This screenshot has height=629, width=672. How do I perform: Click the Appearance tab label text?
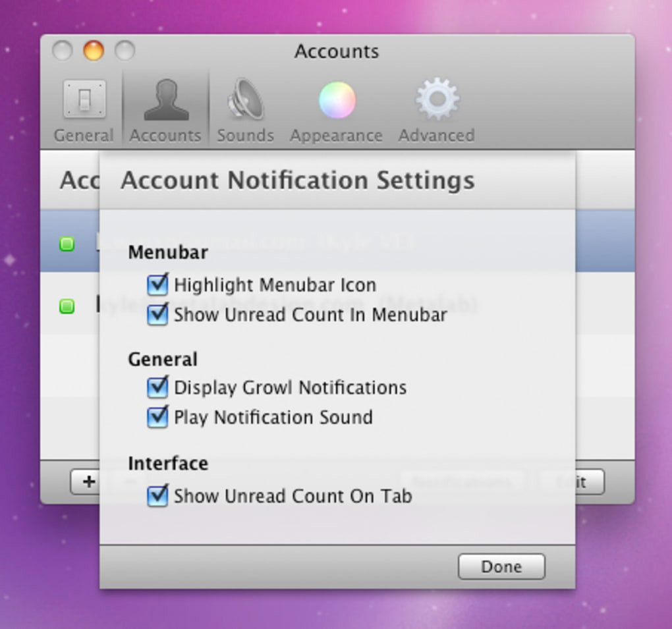[x=336, y=136]
